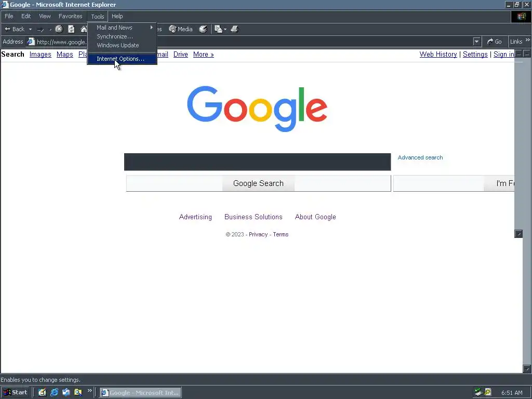Click the About Google link
This screenshot has height=399, width=532.
click(x=315, y=217)
